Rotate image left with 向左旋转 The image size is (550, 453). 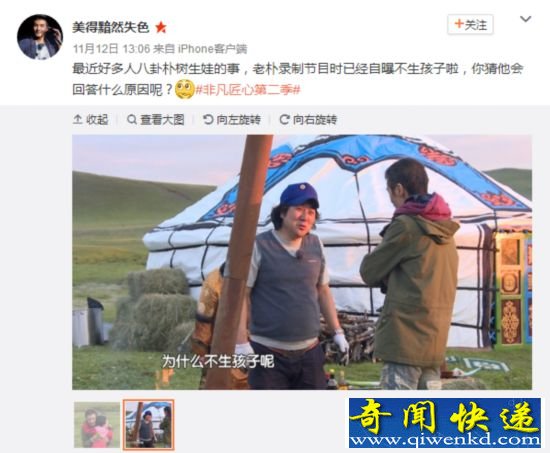click(x=232, y=120)
